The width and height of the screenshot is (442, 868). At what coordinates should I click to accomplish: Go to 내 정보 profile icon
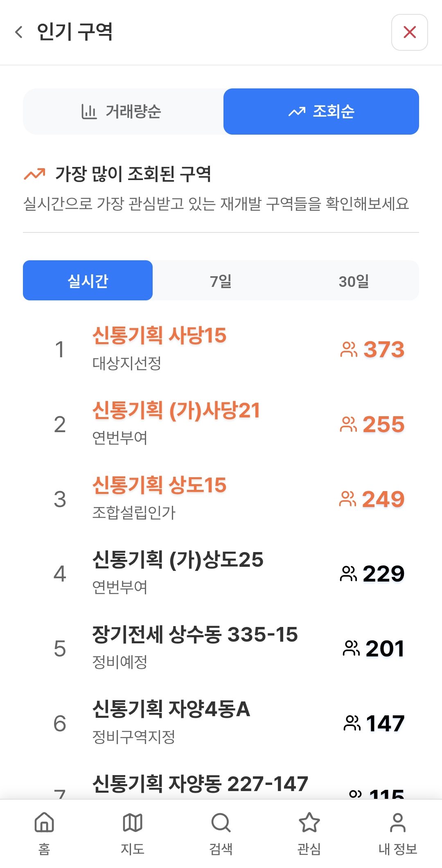pos(397,823)
